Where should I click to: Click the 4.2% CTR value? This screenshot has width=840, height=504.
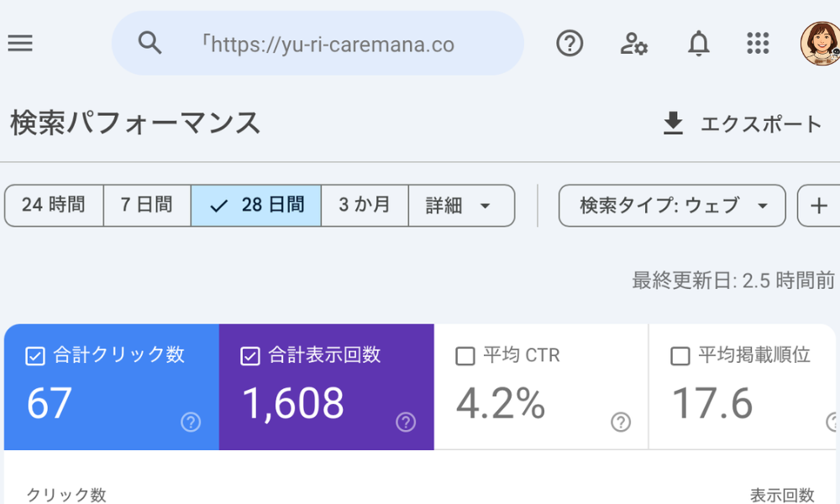tap(501, 403)
